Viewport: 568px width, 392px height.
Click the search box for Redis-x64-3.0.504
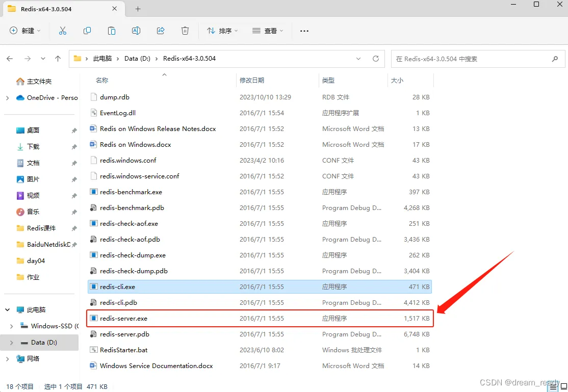tap(477, 59)
